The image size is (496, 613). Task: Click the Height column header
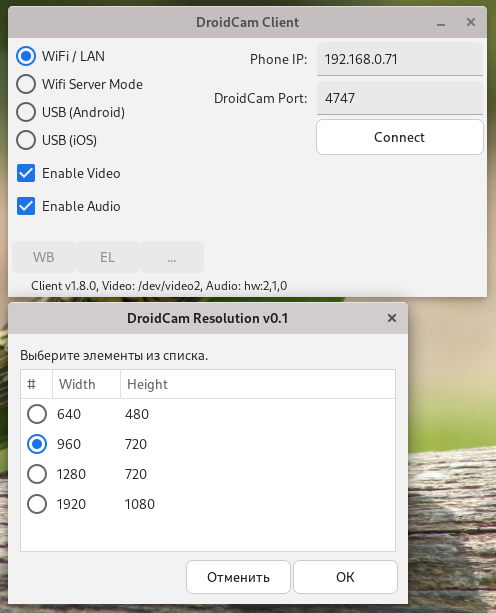(x=258, y=384)
